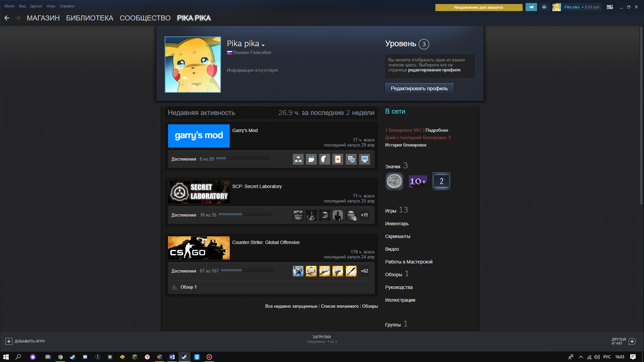Open the years of service 2 badge

tap(441, 181)
